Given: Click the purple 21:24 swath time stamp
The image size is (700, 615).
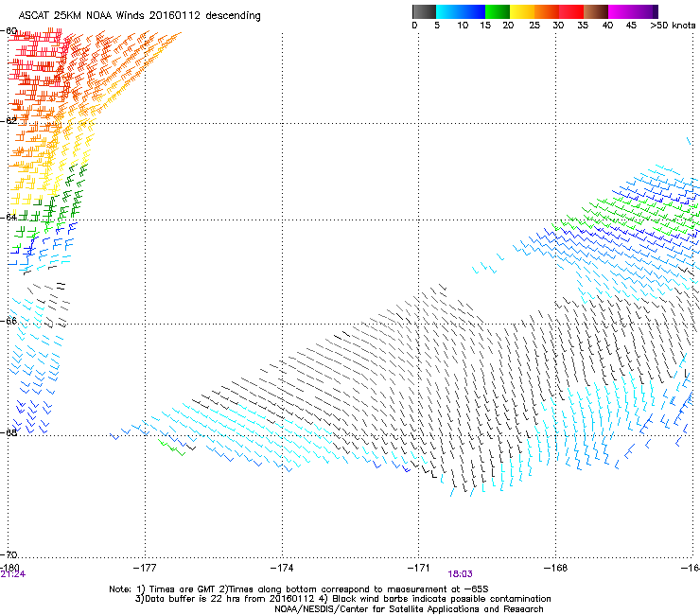Looking at the screenshot, I should 13,574.
